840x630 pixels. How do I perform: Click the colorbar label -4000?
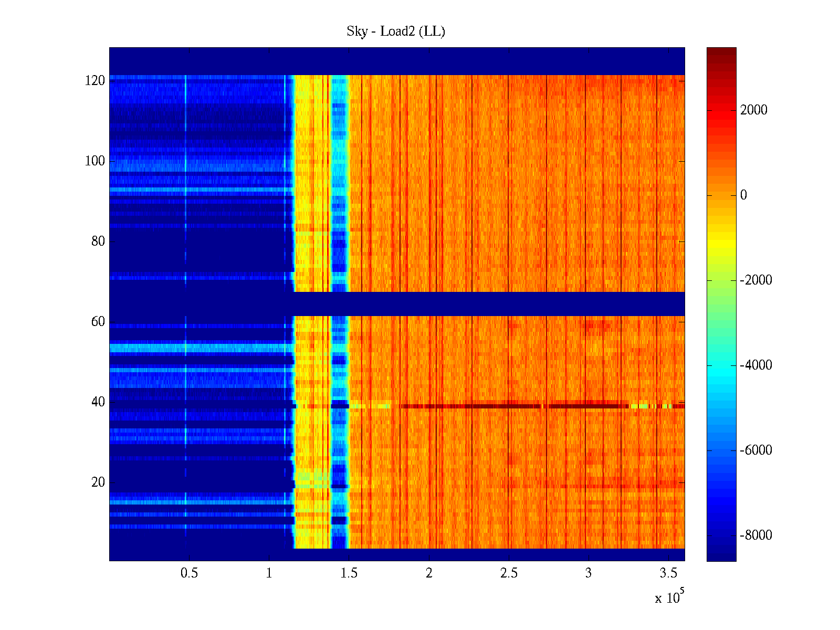(x=756, y=365)
